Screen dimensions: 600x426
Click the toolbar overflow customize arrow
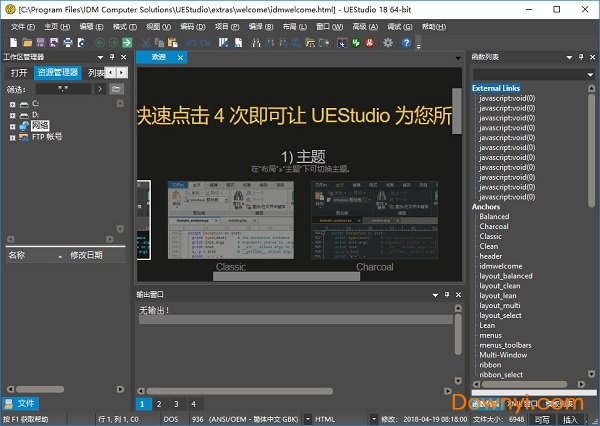[418, 46]
